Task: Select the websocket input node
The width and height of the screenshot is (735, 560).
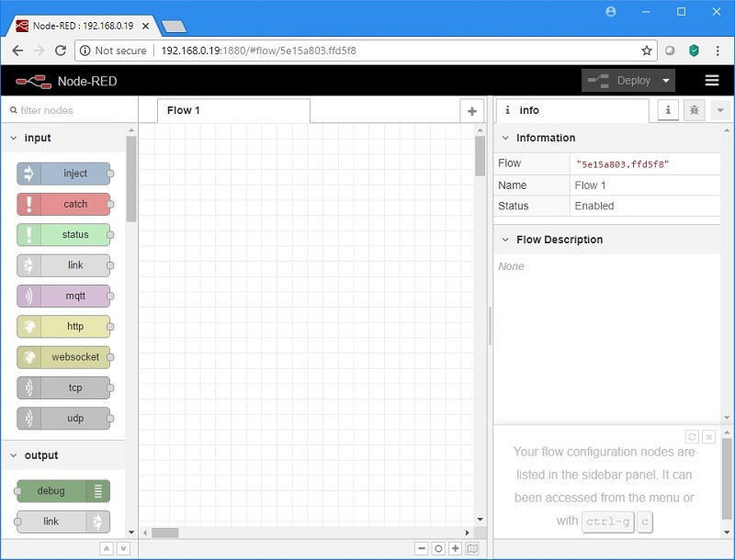Action: pyautogui.click(x=63, y=357)
